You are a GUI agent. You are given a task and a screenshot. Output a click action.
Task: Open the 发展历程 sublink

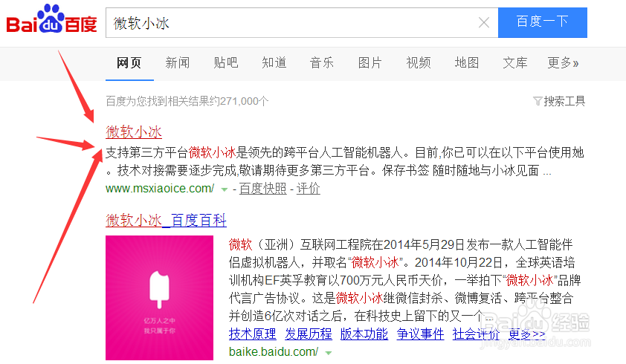(x=309, y=334)
